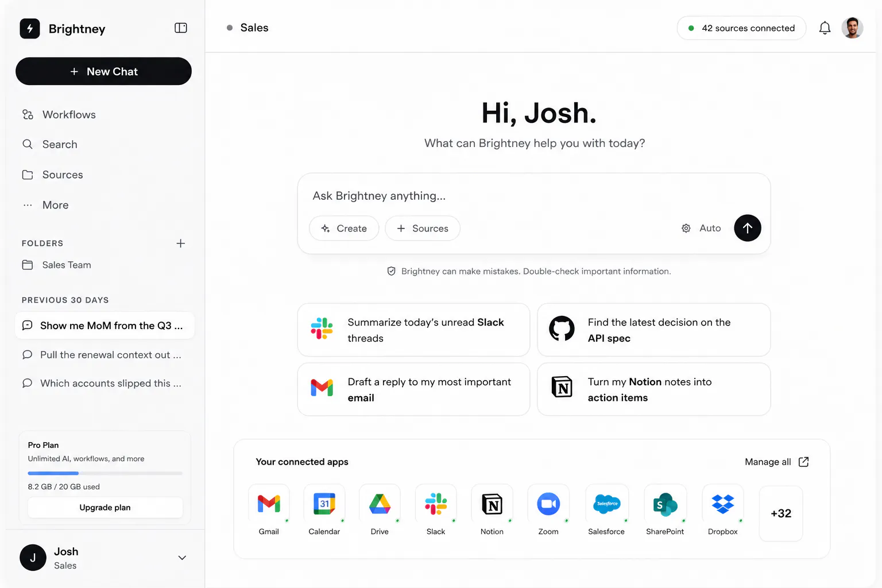Show the +32 more connected apps
The image size is (882, 588).
[781, 513]
